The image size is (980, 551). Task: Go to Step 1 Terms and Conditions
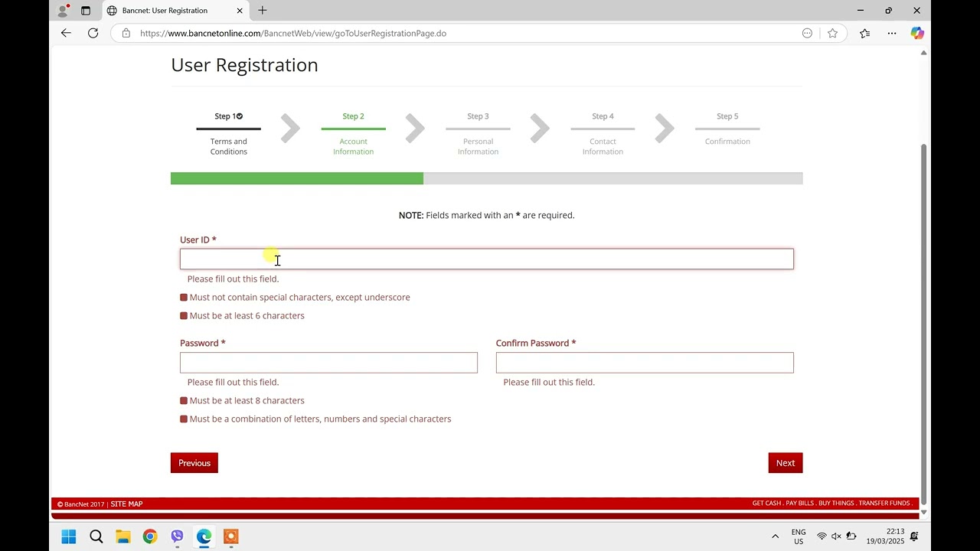(x=228, y=133)
